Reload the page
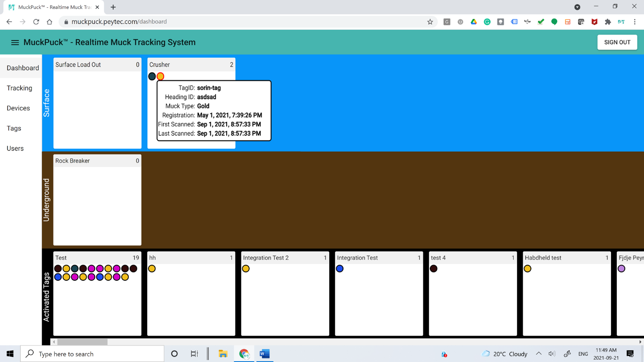The width and height of the screenshot is (644, 362). (36, 22)
